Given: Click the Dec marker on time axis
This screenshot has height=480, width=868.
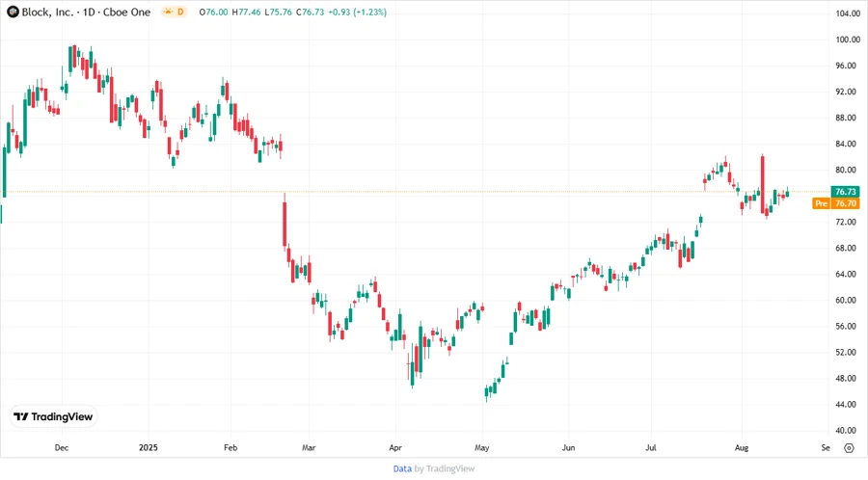Looking at the screenshot, I should pos(61,447).
